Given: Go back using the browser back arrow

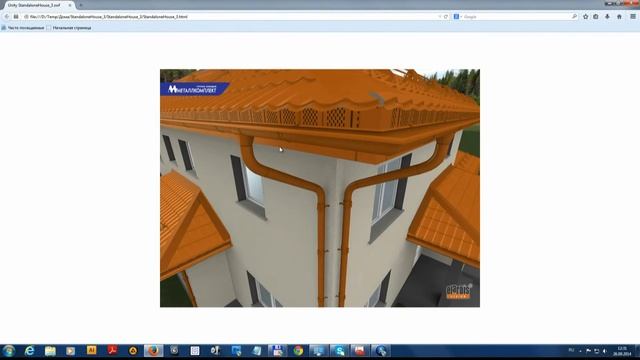Looking at the screenshot, I should pos(7,17).
